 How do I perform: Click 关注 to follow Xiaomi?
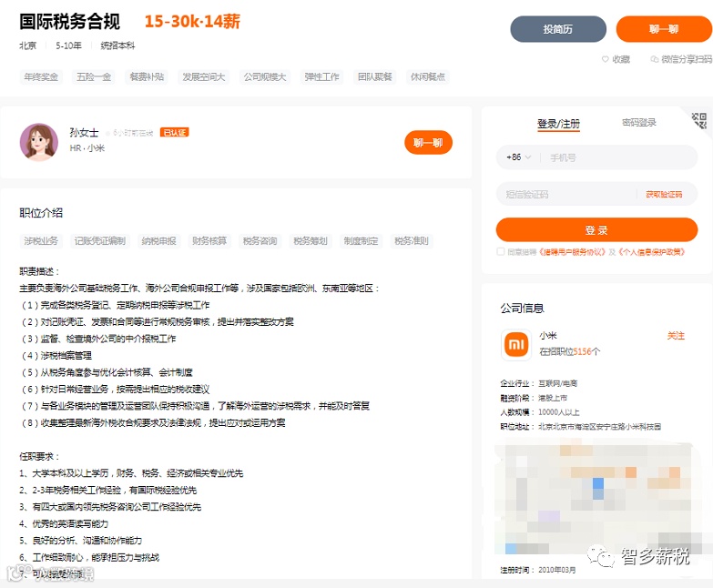point(676,336)
